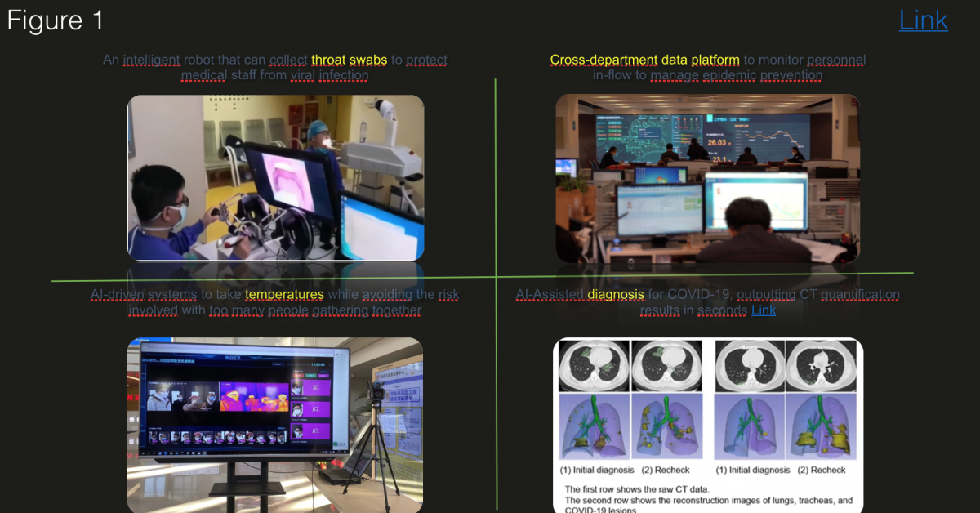The height and width of the screenshot is (513, 980).
Task: Click the highlighted word 'temperatures'
Action: click(284, 295)
